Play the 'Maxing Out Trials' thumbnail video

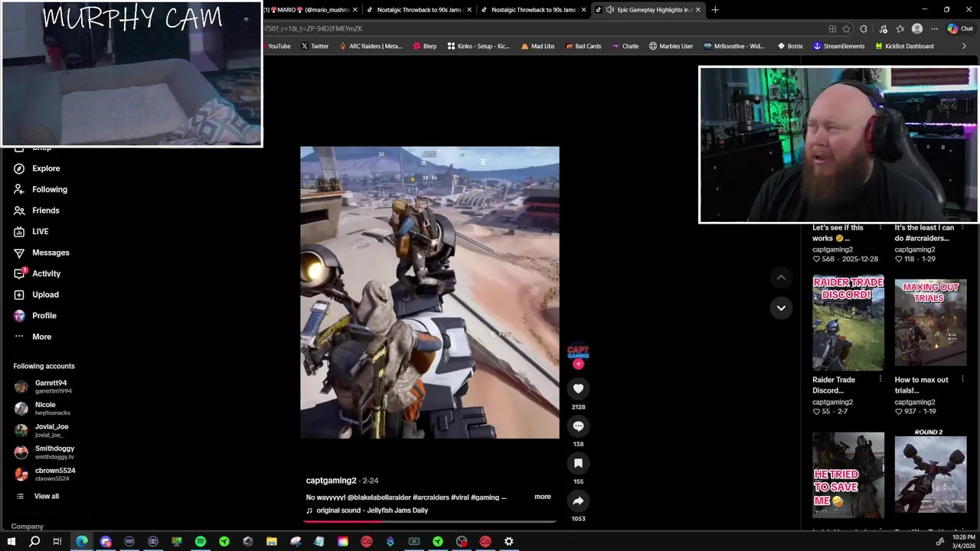(930, 323)
